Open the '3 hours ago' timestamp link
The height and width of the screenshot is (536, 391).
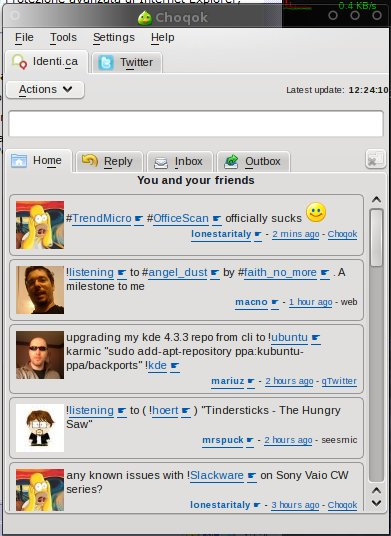tap(295, 505)
